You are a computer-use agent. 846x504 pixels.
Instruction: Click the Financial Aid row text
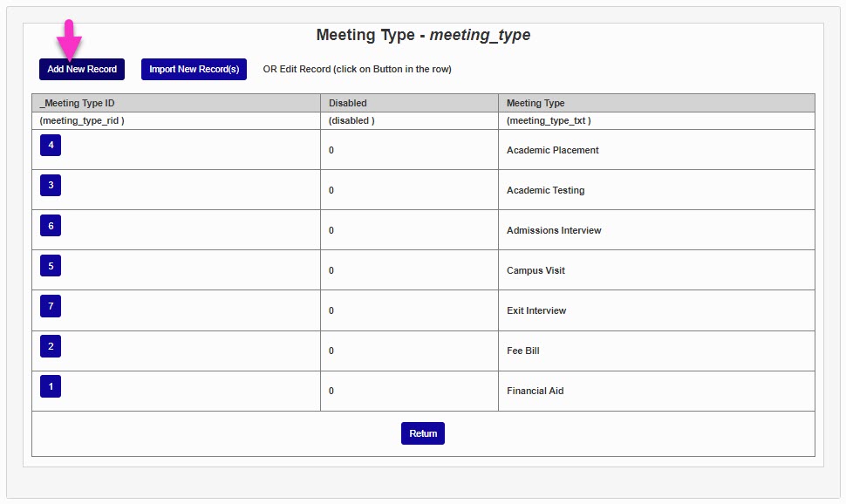(536, 391)
